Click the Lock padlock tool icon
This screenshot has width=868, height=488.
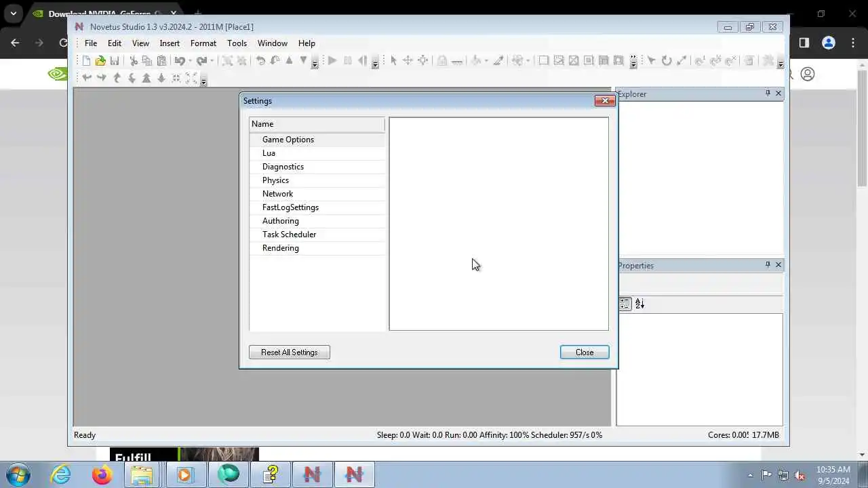[442, 61]
